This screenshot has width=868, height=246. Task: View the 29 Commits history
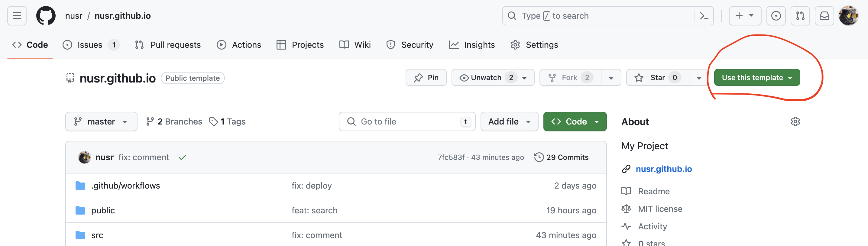click(x=561, y=157)
